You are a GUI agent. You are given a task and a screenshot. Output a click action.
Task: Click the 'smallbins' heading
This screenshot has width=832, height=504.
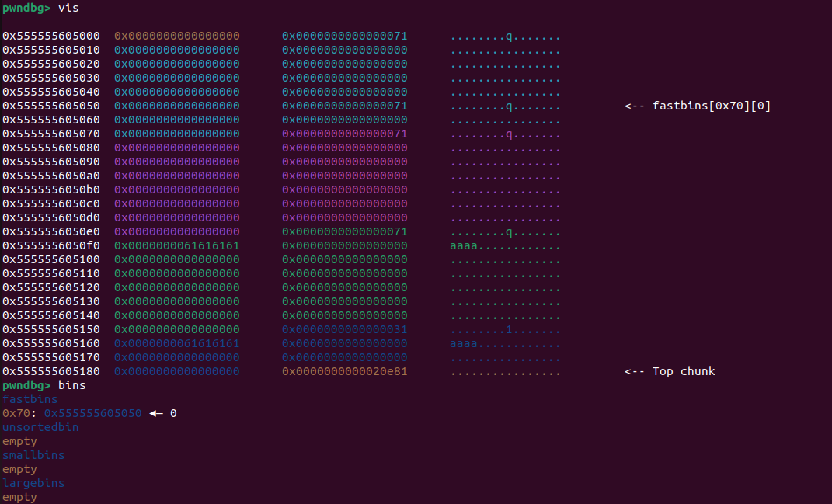point(33,455)
